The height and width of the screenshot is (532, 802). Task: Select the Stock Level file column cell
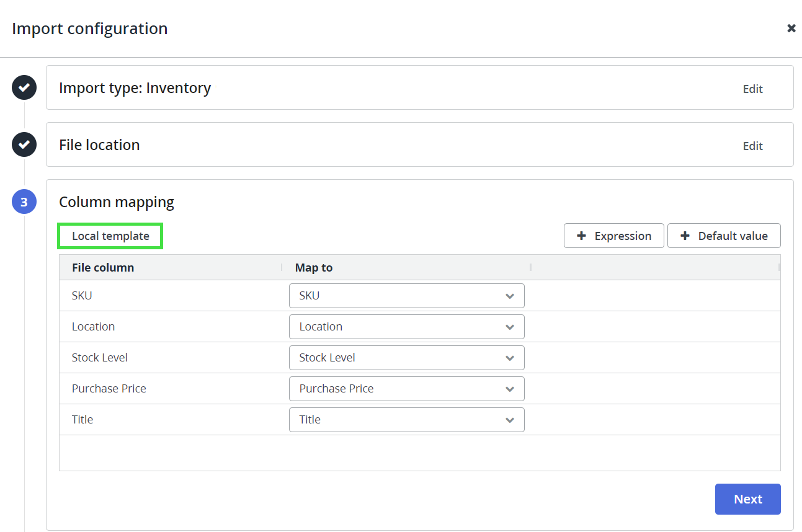[x=100, y=358]
